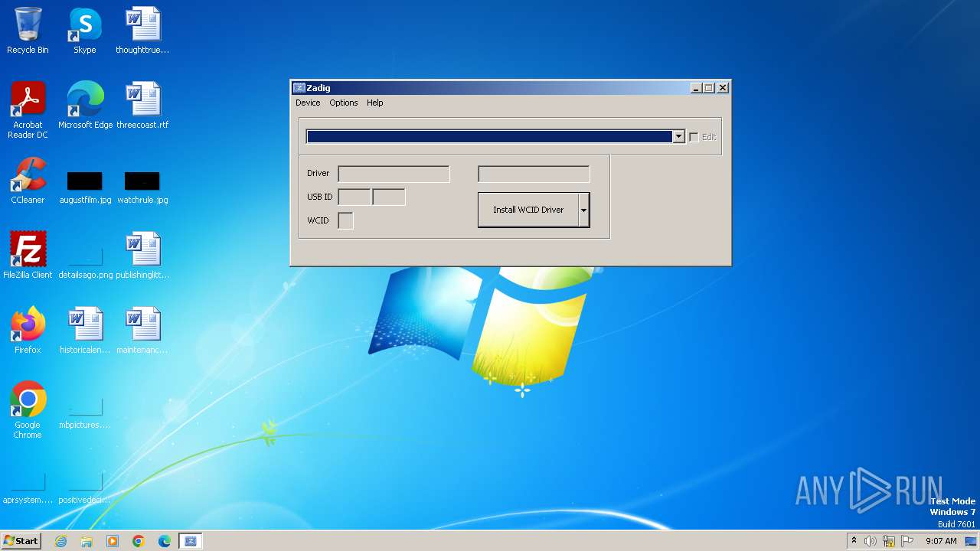This screenshot has height=551, width=980.
Task: Select the Skype desktop shortcut
Action: (x=85, y=31)
